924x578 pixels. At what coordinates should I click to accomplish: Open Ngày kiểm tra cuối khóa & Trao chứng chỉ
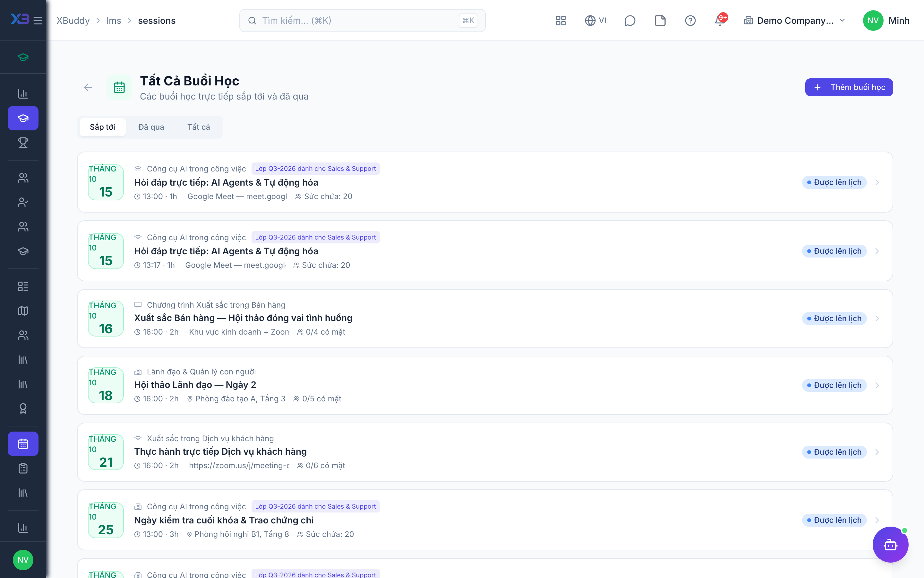tap(224, 520)
